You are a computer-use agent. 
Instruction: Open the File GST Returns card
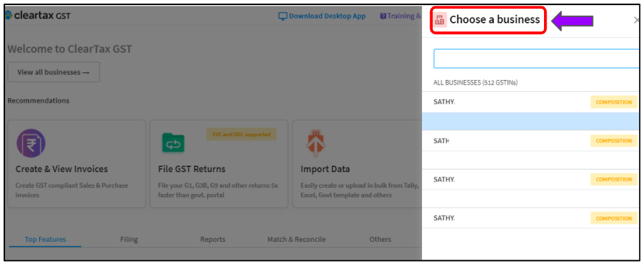(219, 164)
